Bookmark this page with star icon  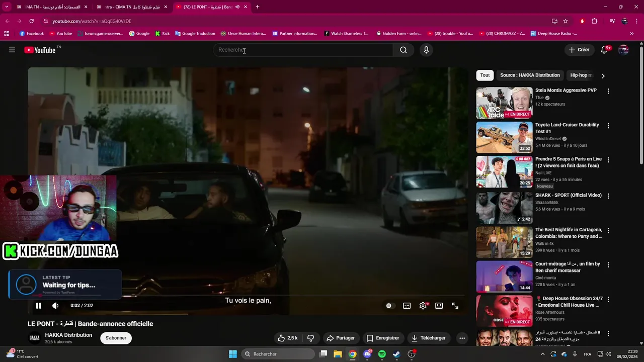tap(566, 21)
